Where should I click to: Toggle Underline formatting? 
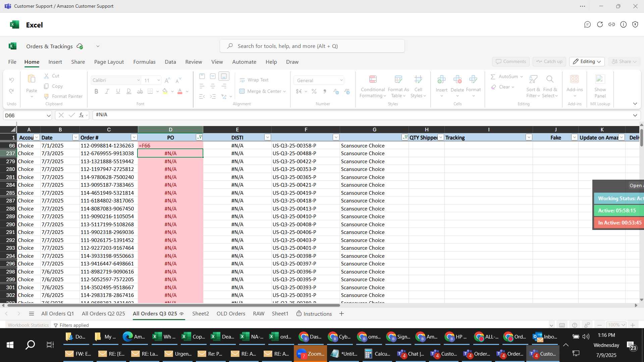(118, 91)
